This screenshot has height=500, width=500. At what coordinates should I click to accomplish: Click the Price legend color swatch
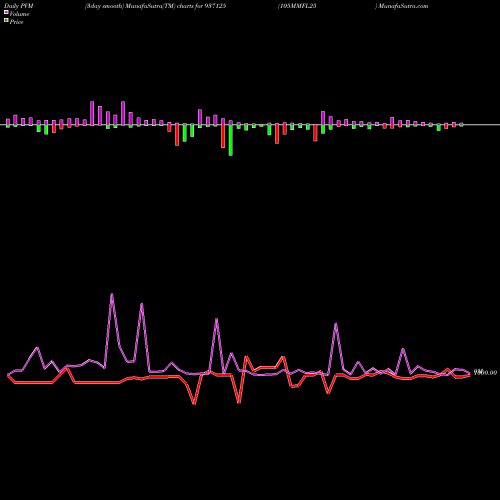(x=6, y=21)
